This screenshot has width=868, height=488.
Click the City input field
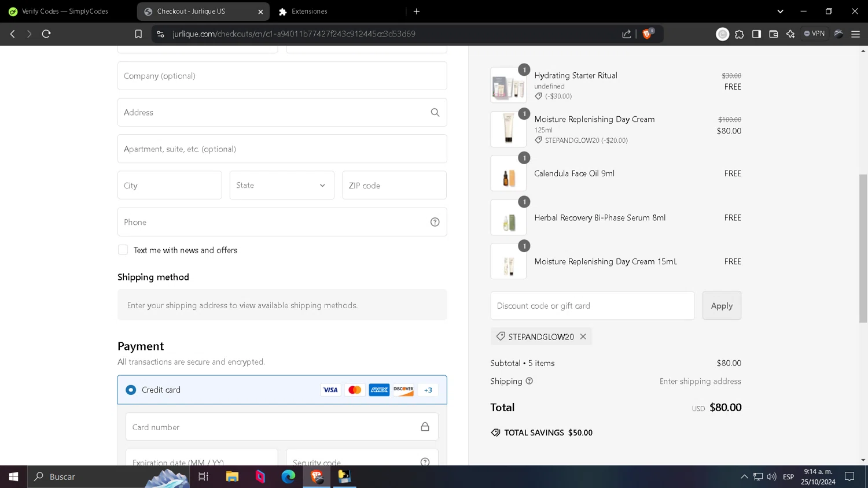click(x=170, y=185)
